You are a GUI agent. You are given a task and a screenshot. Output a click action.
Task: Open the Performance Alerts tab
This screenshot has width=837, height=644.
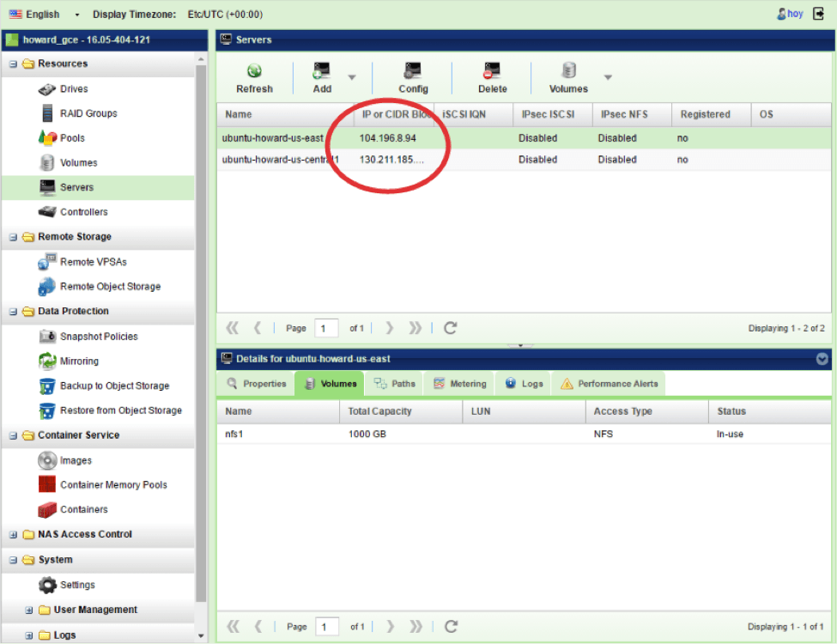609,384
